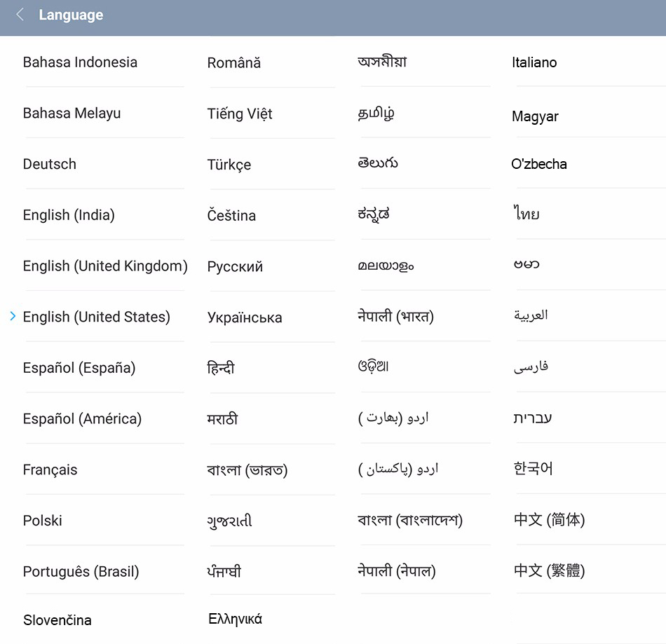Screen dimensions: 666x644
Task: Choose Español (España) language
Action: click(x=79, y=368)
